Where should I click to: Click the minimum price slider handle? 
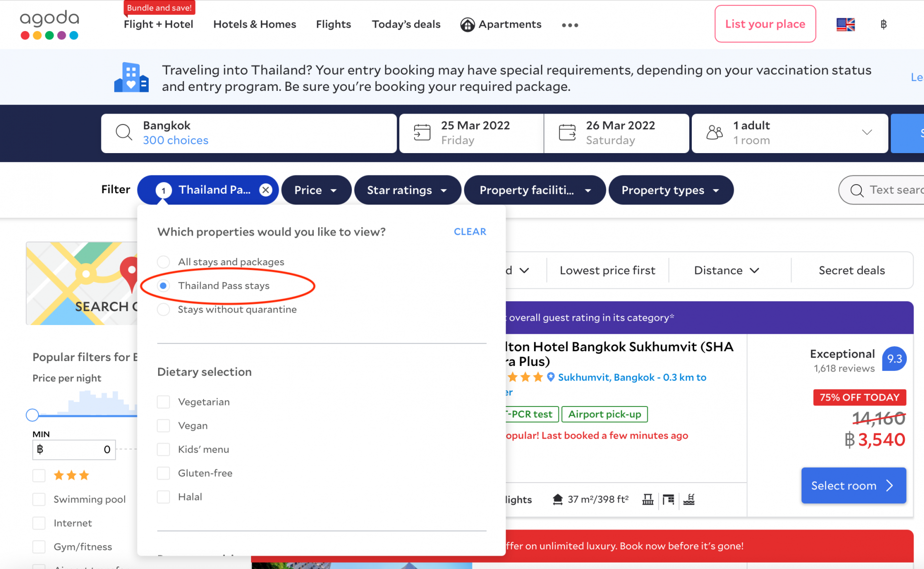tap(33, 415)
